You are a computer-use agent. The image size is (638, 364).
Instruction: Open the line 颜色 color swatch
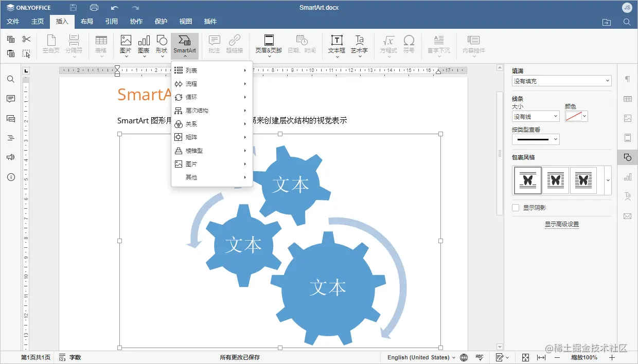click(575, 116)
